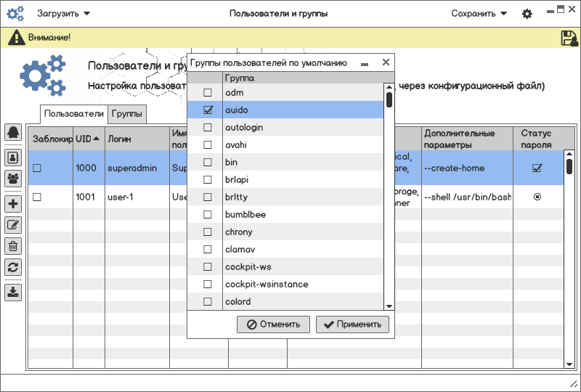Click the Применить button
This screenshot has width=581, height=392.
coord(352,324)
